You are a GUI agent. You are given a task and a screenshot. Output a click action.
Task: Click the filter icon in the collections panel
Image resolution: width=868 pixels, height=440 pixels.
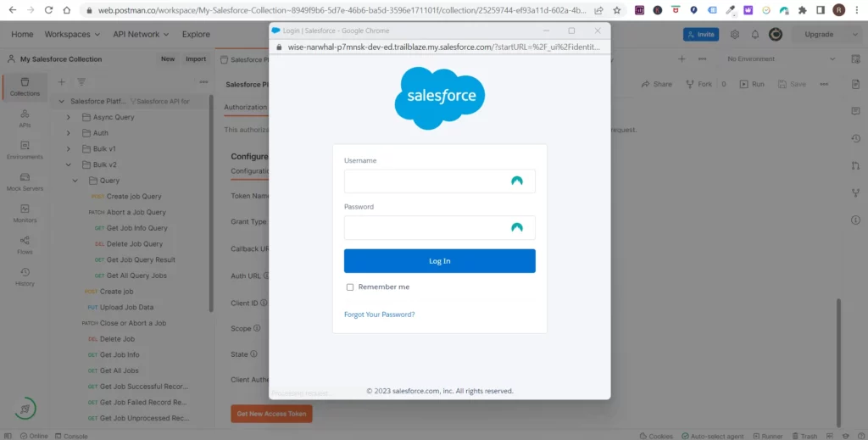81,82
